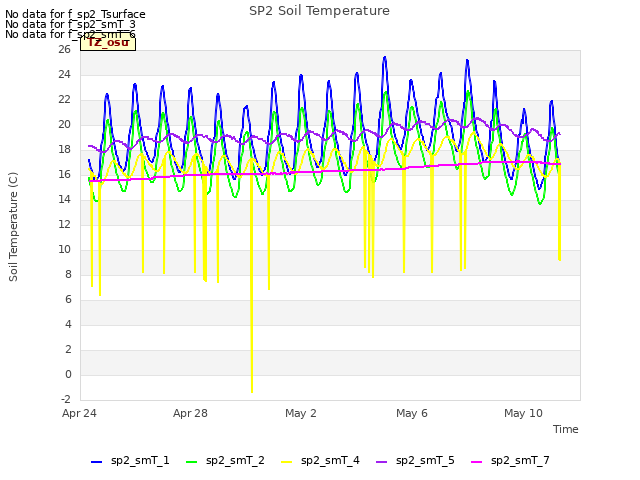
Task: Click the 'No data for f_sp2_smT_3' message
Action: tap(70, 24)
